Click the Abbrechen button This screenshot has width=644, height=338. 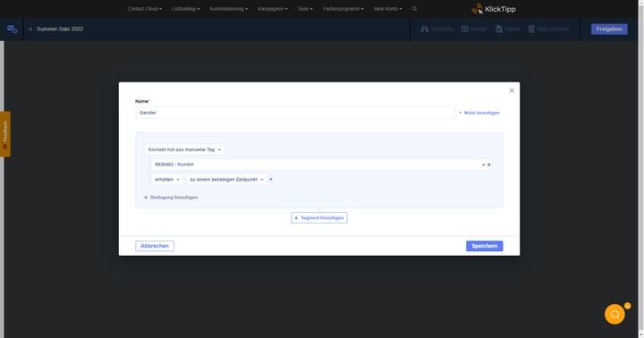pos(155,246)
